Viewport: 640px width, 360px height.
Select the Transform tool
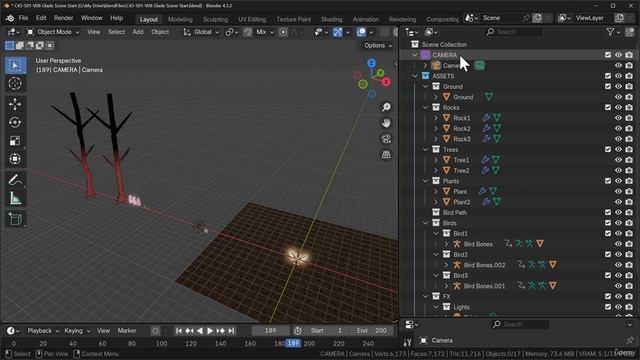point(15,159)
